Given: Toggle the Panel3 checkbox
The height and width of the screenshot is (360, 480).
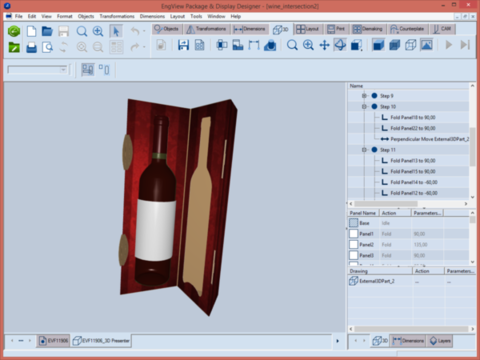Looking at the screenshot, I should click(353, 255).
